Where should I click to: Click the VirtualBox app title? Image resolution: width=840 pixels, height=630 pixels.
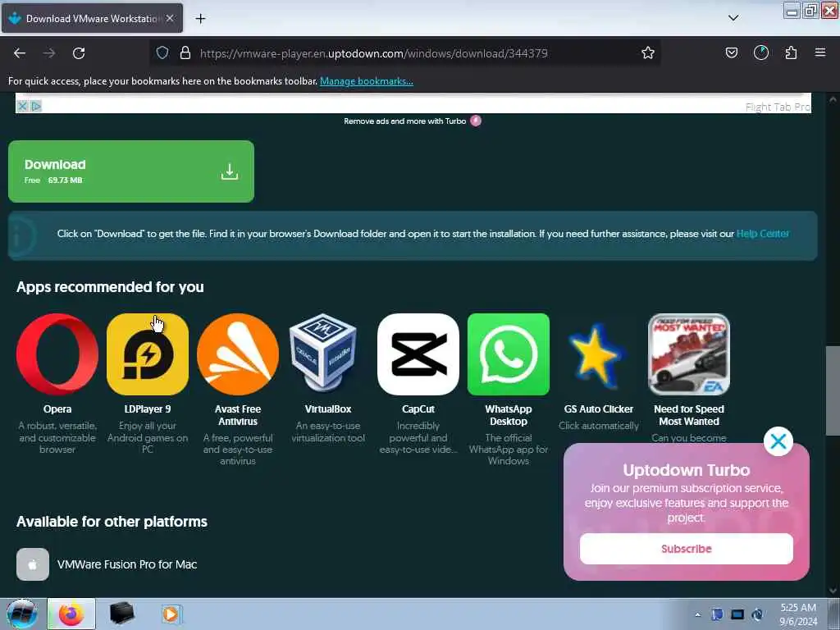click(328, 409)
